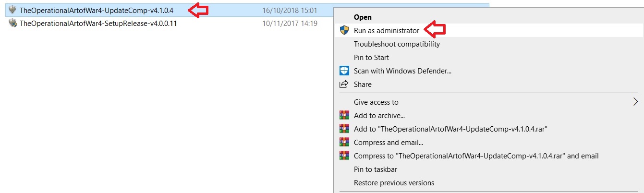Image resolution: width=644 pixels, height=193 pixels.
Task: Click the WinRAR icon beside Compress and email
Action: (344, 142)
